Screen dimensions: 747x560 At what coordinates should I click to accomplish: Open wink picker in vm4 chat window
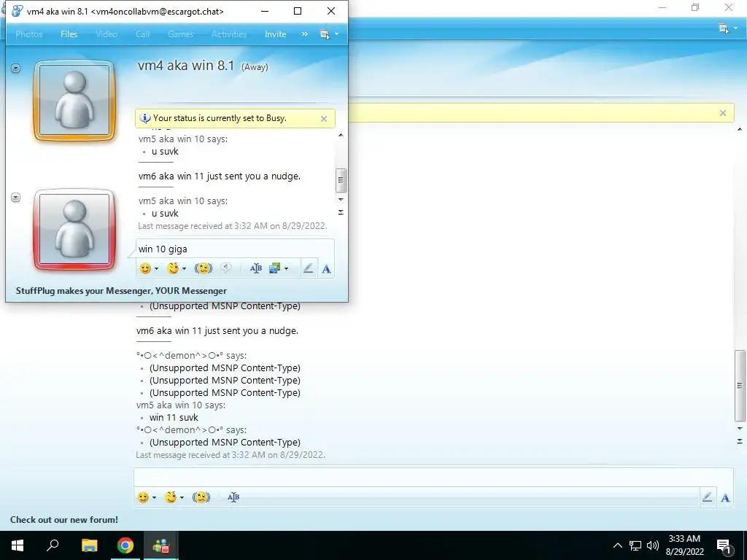172,268
